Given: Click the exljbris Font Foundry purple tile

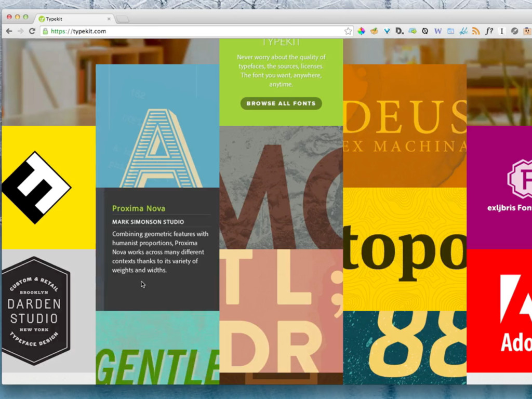Looking at the screenshot, I should click(499, 188).
